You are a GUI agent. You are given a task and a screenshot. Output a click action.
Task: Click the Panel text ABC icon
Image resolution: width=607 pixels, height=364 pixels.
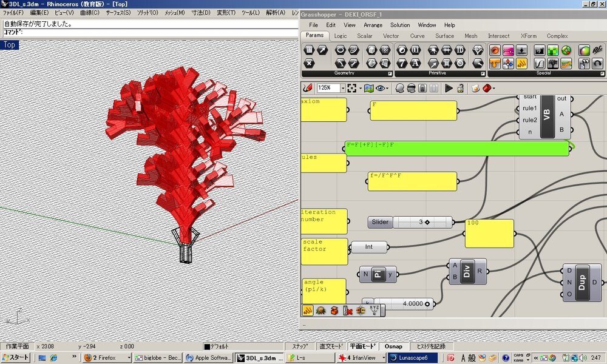(598, 50)
